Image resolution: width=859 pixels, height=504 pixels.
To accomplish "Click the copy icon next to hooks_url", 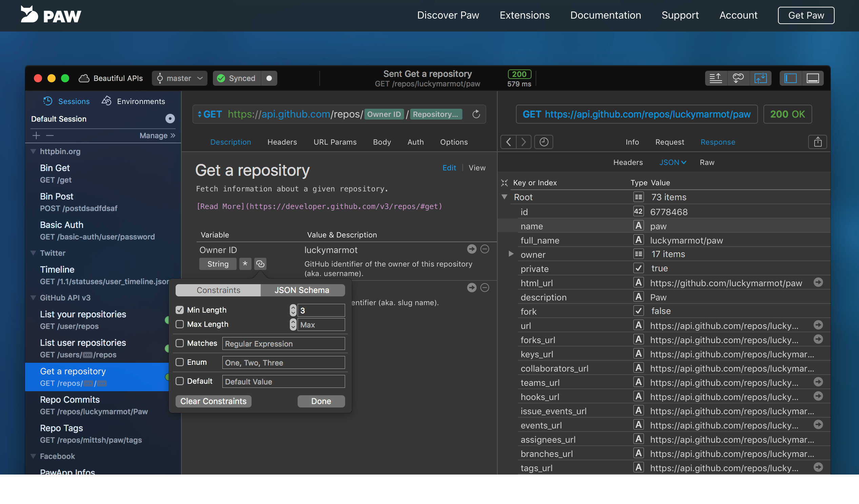I will point(818,396).
